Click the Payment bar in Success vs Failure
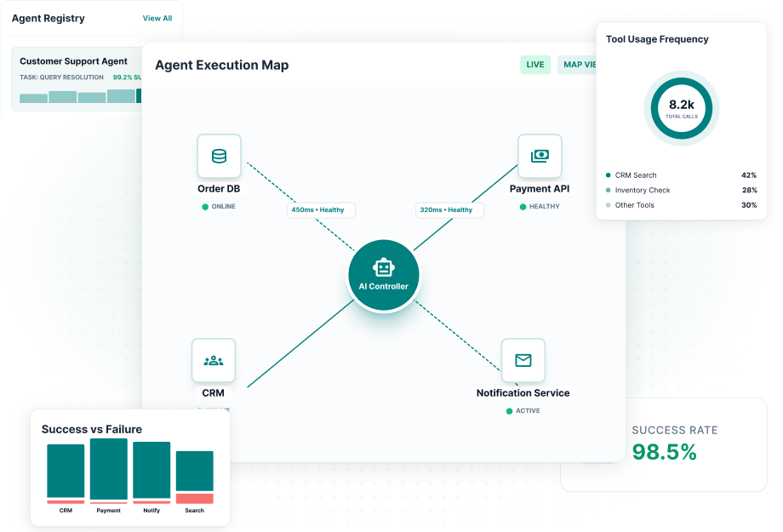Image resolution: width=783 pixels, height=532 pixels. [109, 471]
